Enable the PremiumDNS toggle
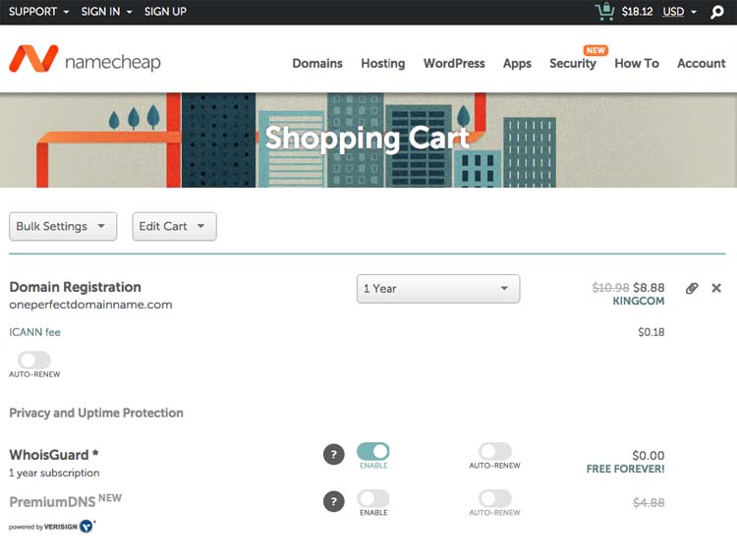 point(373,498)
